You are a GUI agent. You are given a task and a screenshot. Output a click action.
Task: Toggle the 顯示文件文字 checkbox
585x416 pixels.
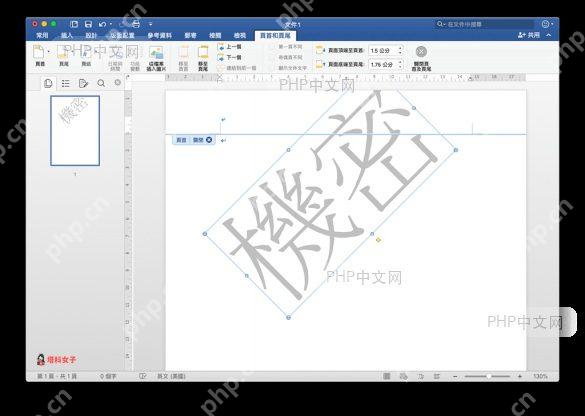[x=292, y=68]
